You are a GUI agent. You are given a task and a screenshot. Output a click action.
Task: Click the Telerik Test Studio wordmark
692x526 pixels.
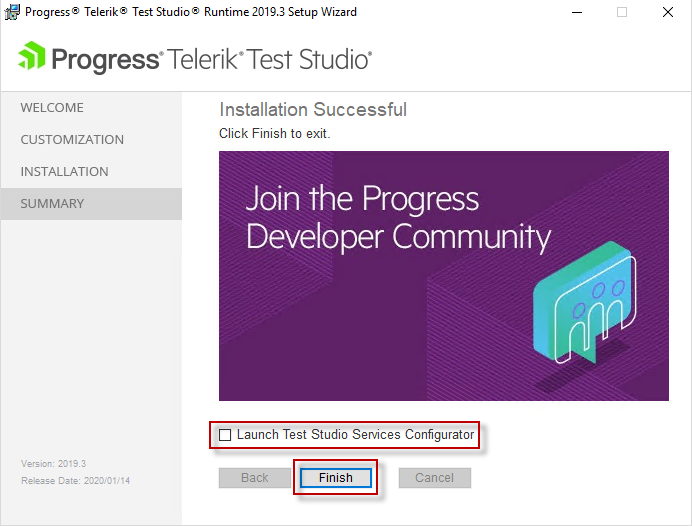pyautogui.click(x=269, y=60)
